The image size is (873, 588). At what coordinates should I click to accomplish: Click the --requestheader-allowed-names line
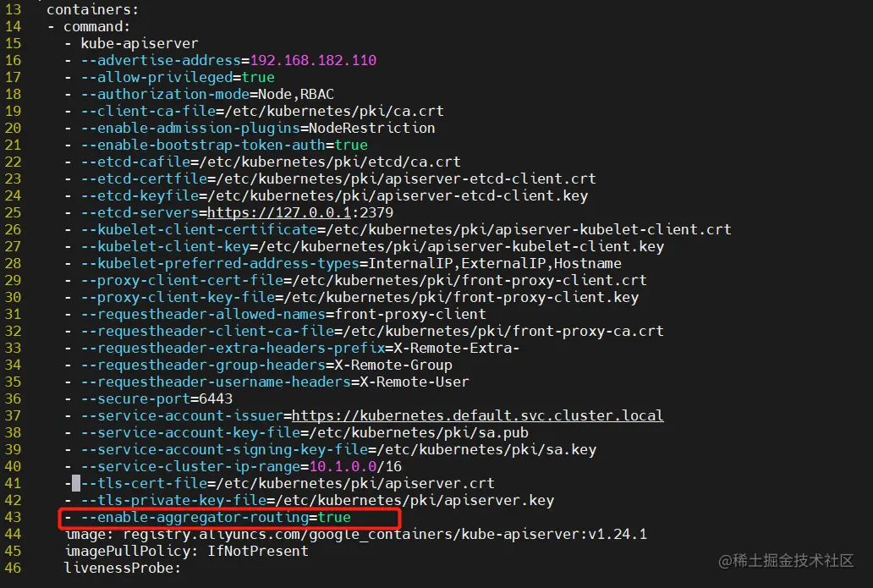(x=275, y=314)
